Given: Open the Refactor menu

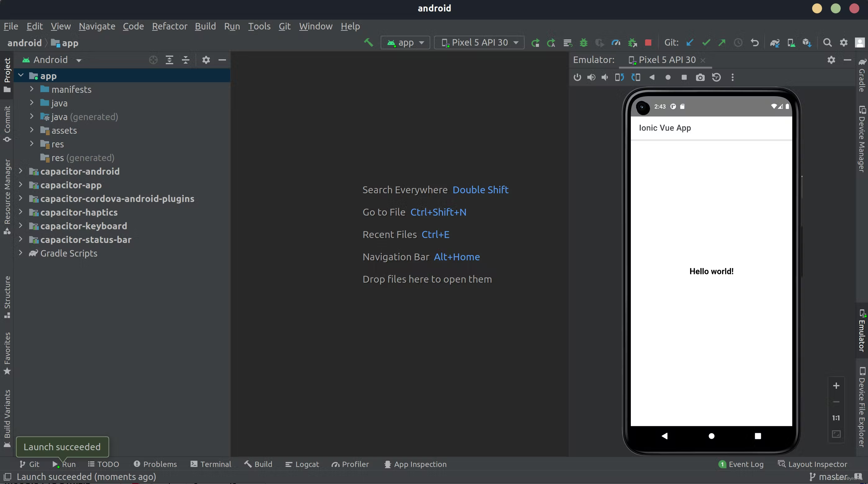Looking at the screenshot, I should click(169, 26).
